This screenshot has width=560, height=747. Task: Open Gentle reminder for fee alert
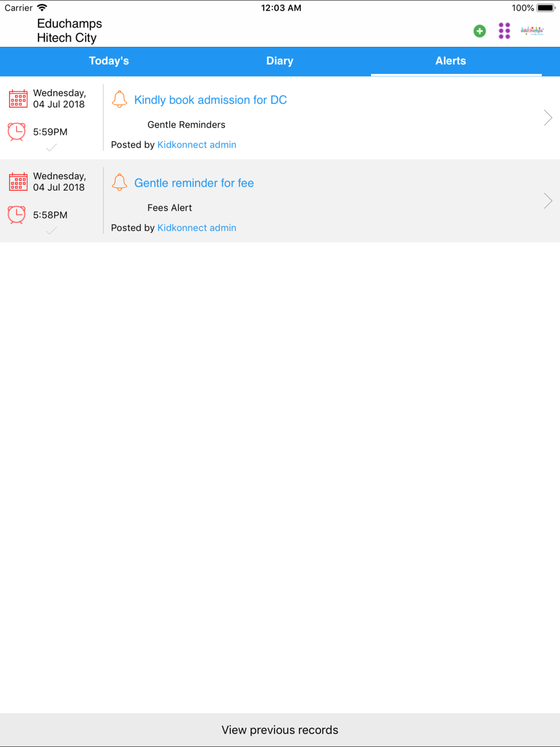[x=194, y=183]
